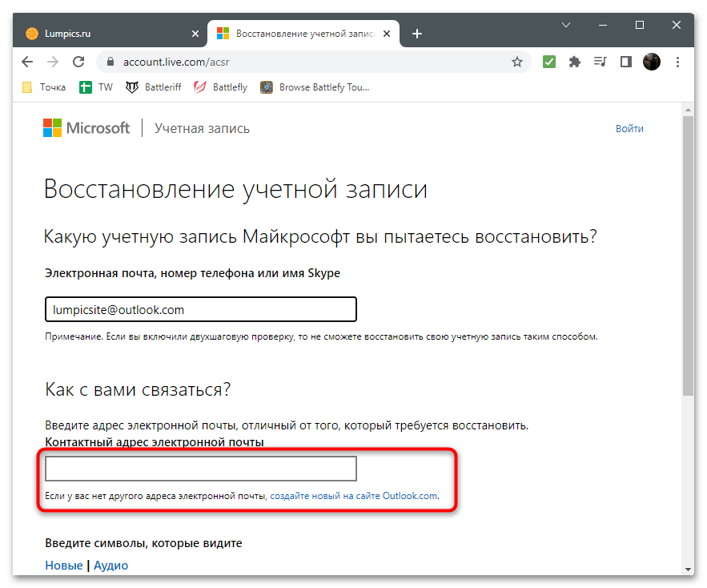Viewport: 707px width, 588px height.
Task: Click the Контактный адрес электронной почты label
Action: [x=155, y=442]
